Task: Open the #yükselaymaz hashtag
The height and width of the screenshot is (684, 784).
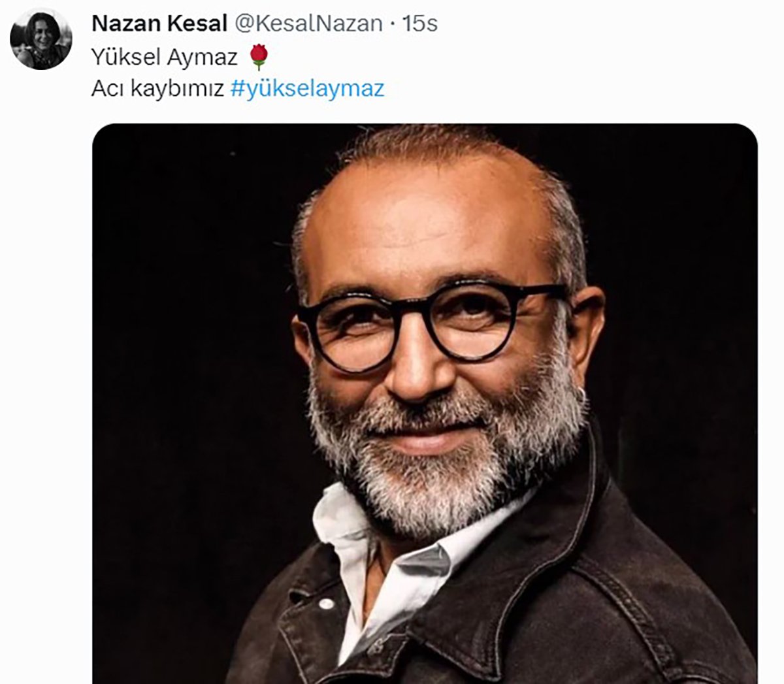Action: click(x=308, y=88)
